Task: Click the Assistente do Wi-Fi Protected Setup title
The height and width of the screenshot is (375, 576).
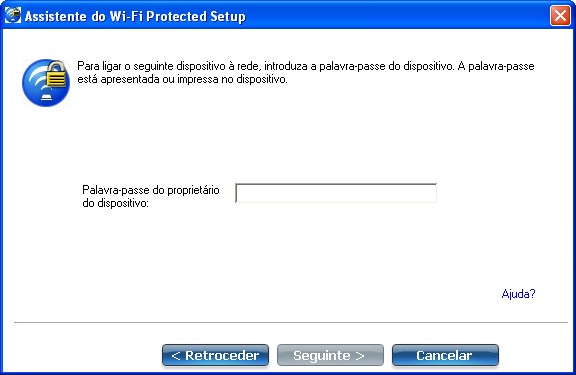Action: (135, 17)
